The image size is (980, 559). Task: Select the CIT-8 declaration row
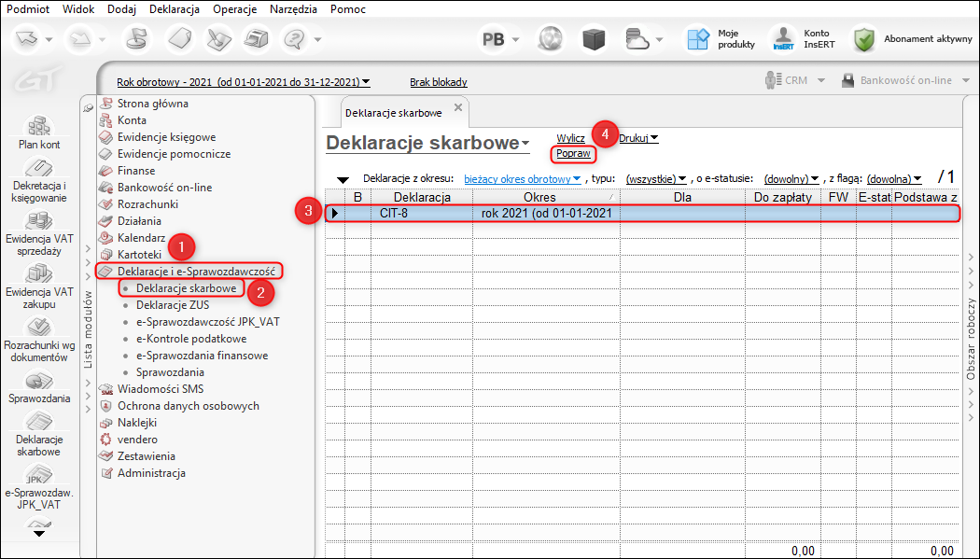(x=642, y=213)
